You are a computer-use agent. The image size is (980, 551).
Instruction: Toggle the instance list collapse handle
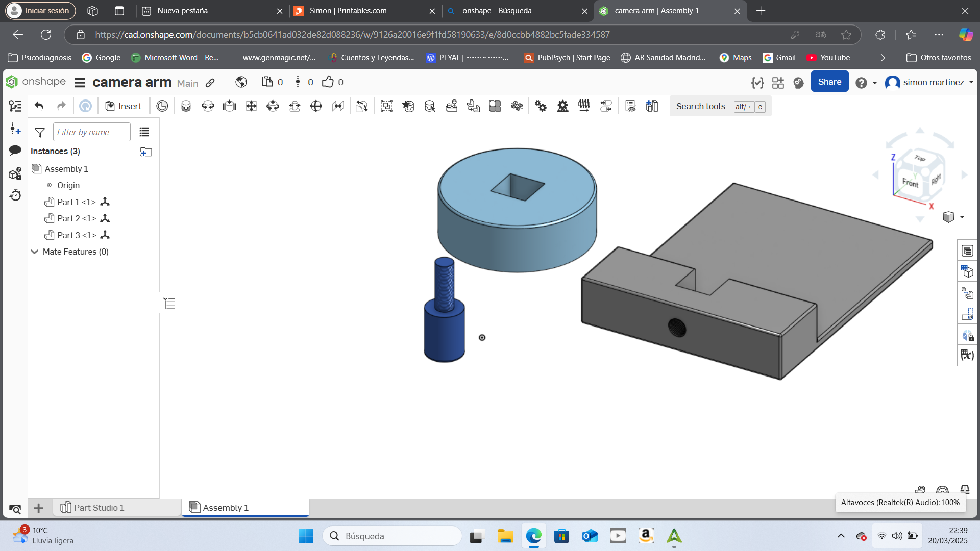coord(169,303)
